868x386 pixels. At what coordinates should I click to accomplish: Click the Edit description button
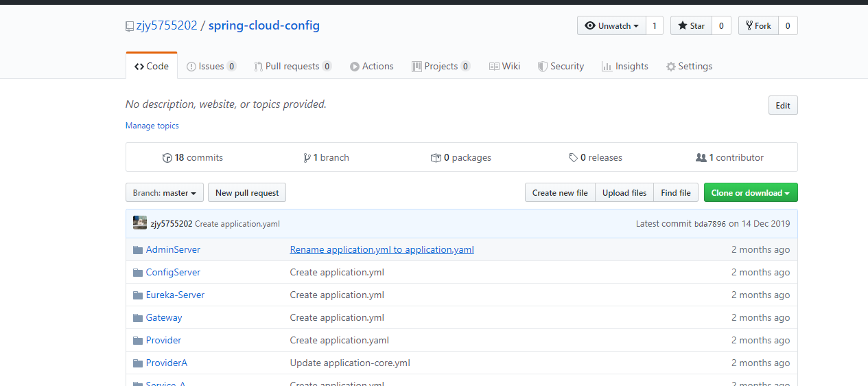[x=783, y=106]
